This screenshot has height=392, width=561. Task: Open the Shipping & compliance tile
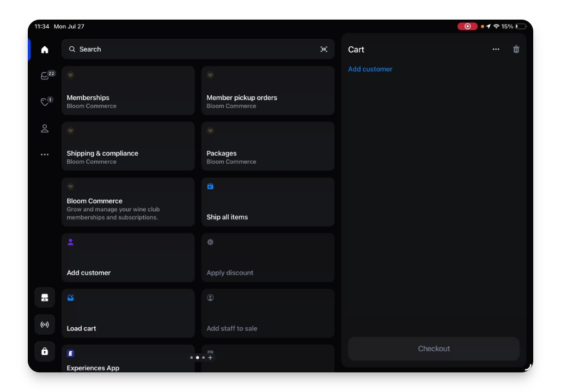128,146
